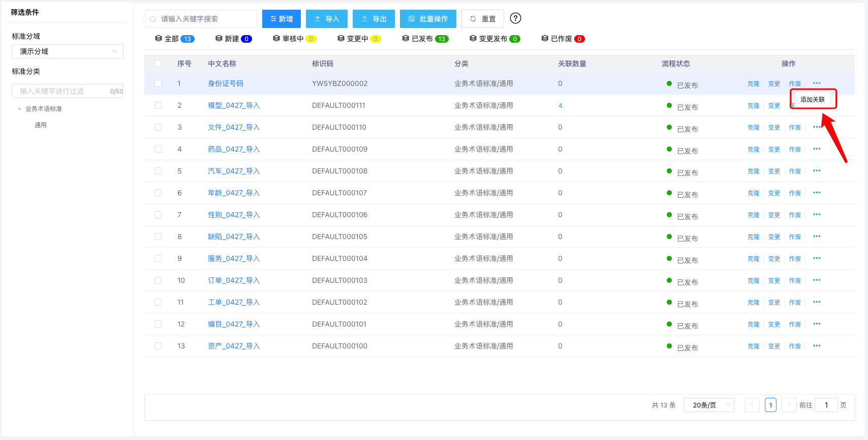Switch to the 已发布 status tab
This screenshot has width=868, height=440.
click(x=425, y=39)
